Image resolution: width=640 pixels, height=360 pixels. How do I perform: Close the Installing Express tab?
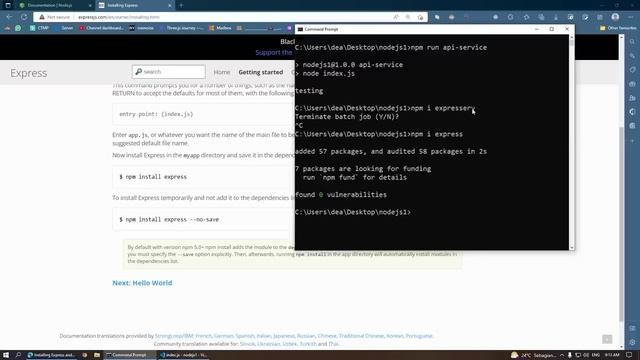169,5
